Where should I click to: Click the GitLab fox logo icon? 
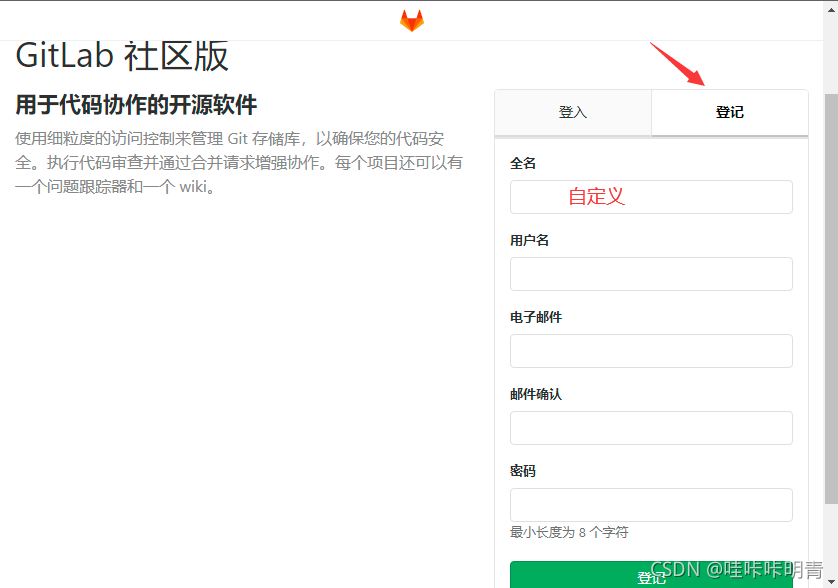[x=412, y=21]
